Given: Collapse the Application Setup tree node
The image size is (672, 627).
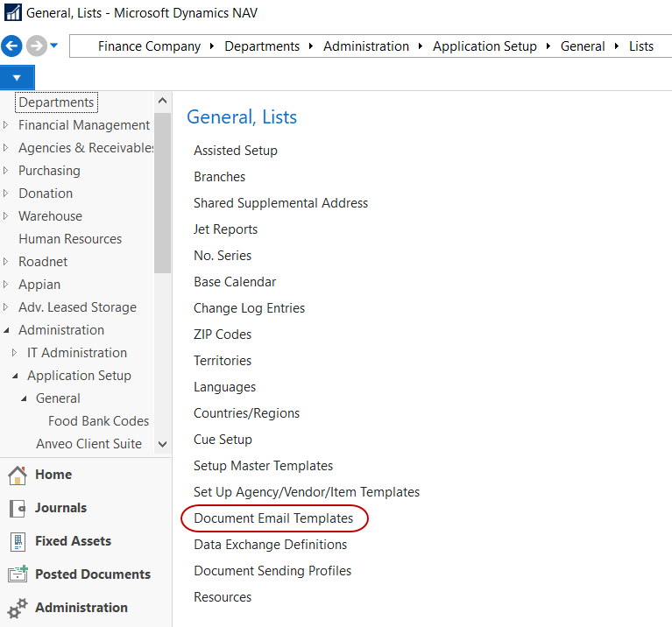Looking at the screenshot, I should (15, 376).
